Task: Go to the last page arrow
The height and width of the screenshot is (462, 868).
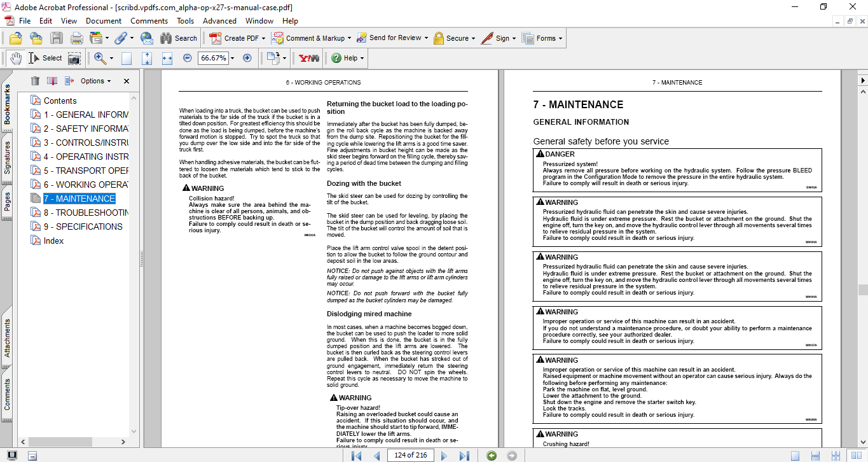Action: 464,456
